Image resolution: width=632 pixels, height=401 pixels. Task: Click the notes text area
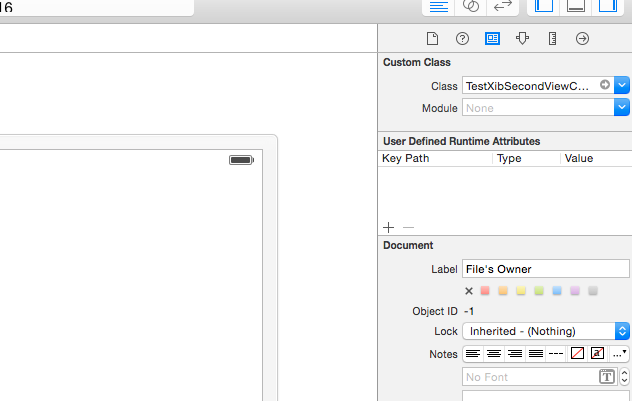point(545,395)
